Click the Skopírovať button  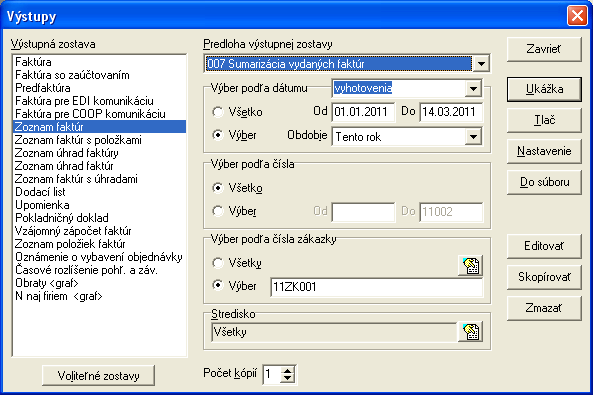(544, 277)
